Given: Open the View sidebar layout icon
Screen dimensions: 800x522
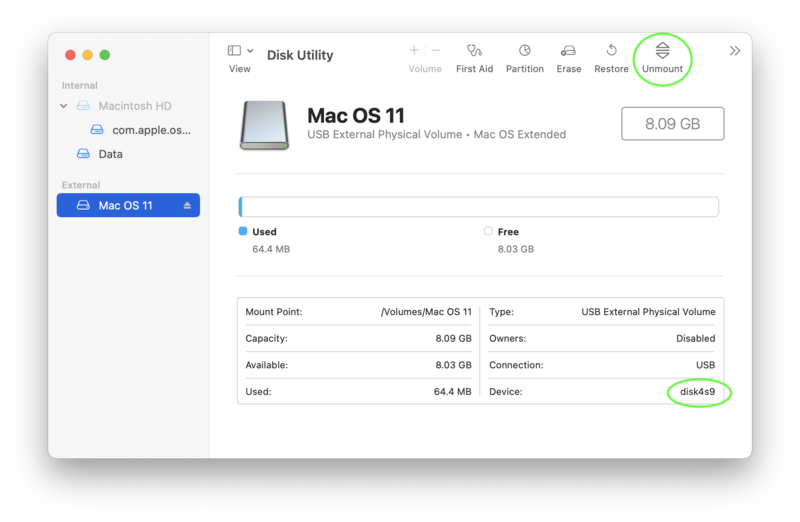Looking at the screenshot, I should pos(234,50).
